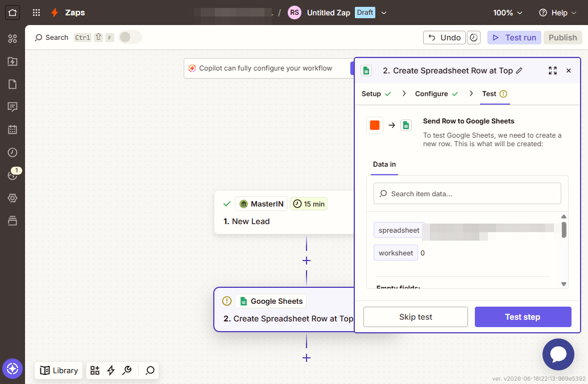Click the Undo button
The image size is (588, 384).
[444, 38]
